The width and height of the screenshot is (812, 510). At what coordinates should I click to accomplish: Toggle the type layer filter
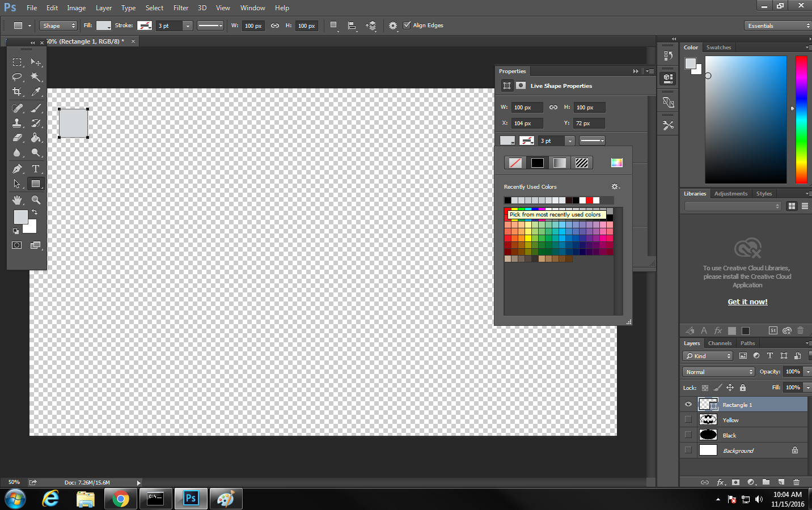tap(770, 356)
